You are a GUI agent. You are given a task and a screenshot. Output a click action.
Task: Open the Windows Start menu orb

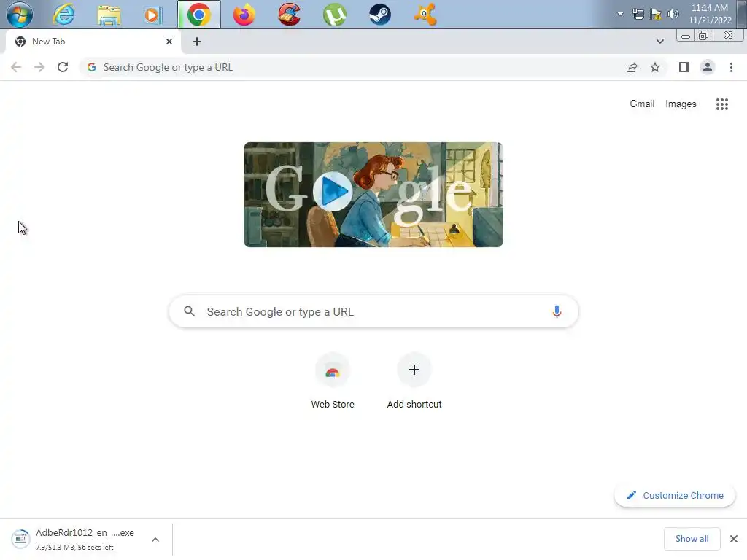click(20, 15)
